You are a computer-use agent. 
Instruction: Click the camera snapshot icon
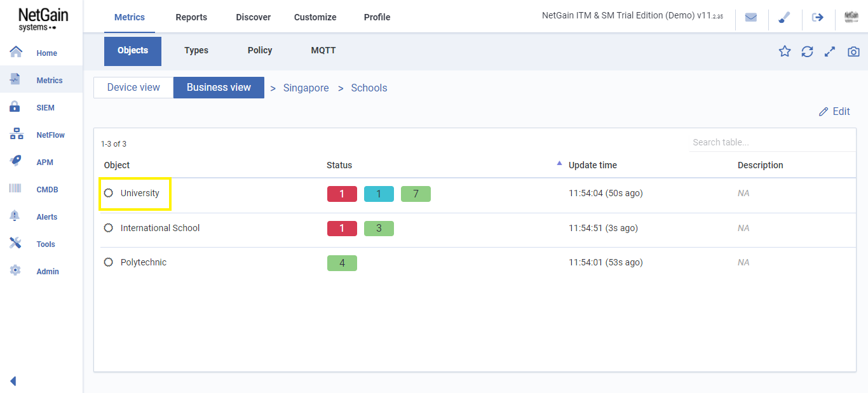[853, 51]
